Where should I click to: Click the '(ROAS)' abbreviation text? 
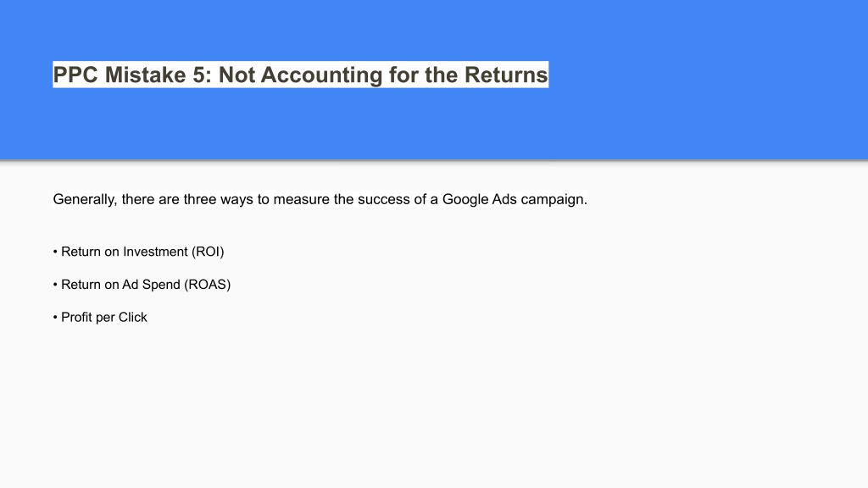(208, 285)
